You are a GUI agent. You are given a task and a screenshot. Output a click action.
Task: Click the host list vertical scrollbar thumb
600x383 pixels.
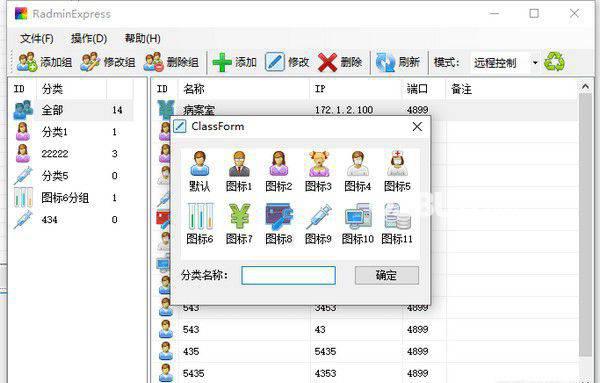pyautogui.click(x=585, y=226)
